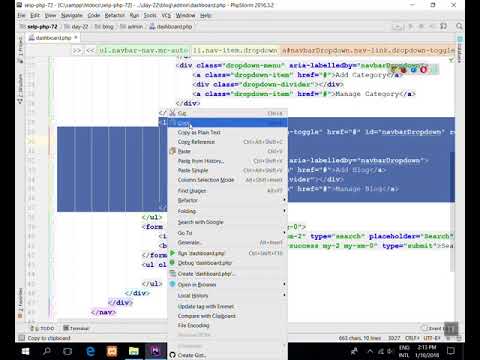480x360 pixels.
Task: Click the tool window toggle in bottom-left status bar
Action: 22,338
